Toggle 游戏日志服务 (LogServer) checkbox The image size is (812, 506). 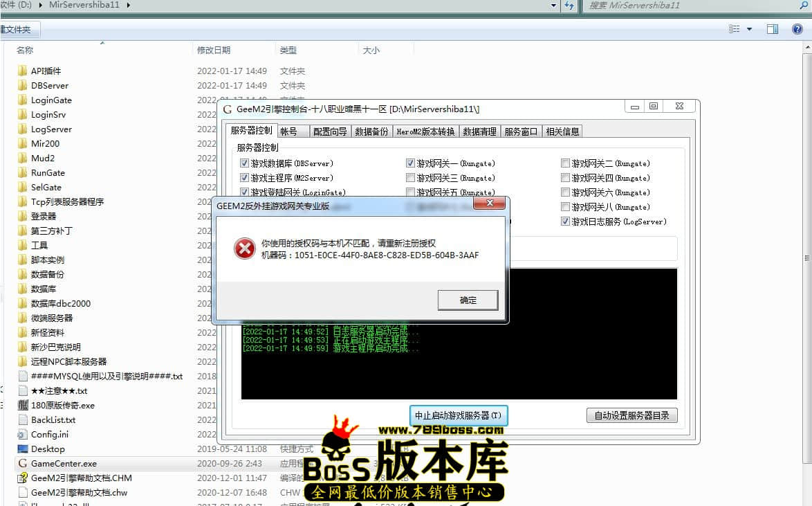pos(566,222)
